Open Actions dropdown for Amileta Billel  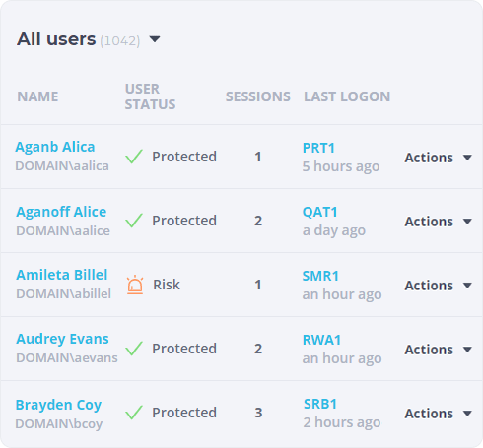pyautogui.click(x=439, y=286)
